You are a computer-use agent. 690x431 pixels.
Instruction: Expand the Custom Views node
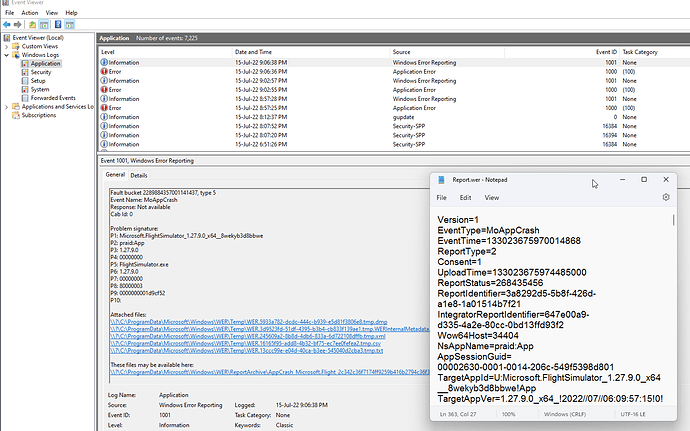[6, 46]
